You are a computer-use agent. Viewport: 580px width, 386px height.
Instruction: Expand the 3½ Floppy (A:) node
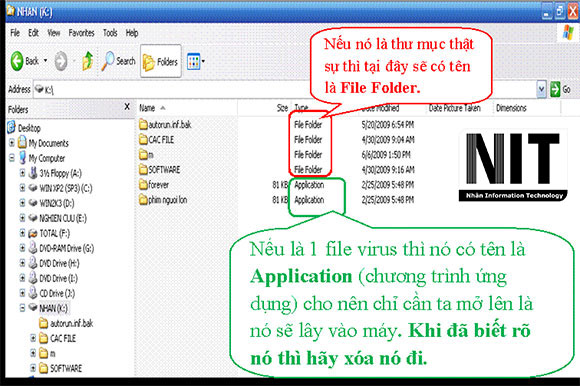[x=22, y=173]
